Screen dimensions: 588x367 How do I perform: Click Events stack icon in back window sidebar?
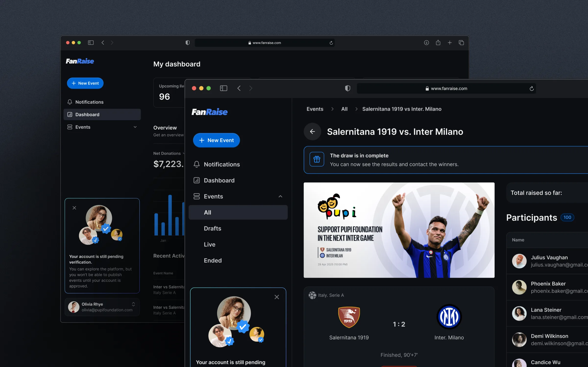point(70,127)
